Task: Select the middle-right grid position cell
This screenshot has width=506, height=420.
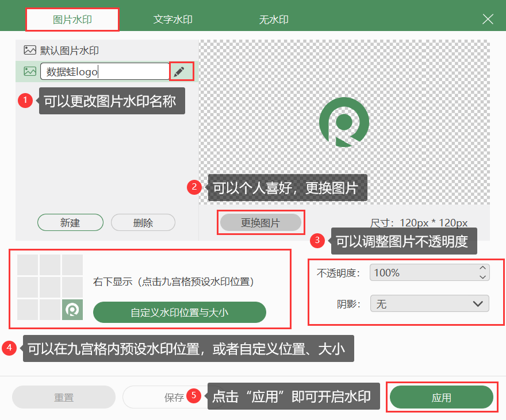Action: coord(72,287)
